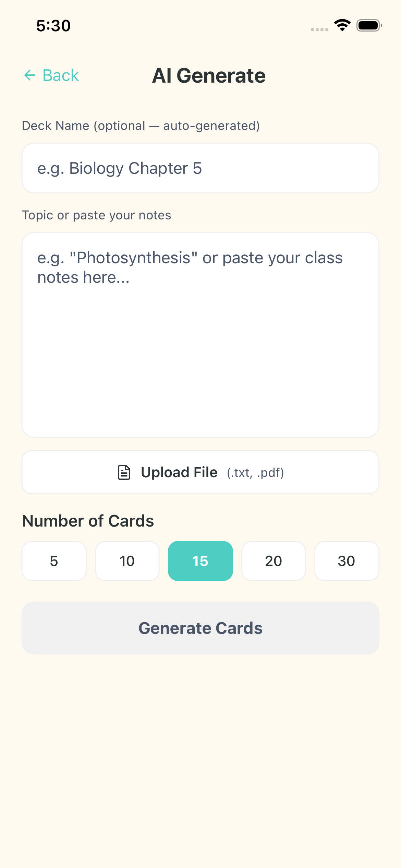Select 5 as number of cards
Screen dimensions: 401x868
54,561
